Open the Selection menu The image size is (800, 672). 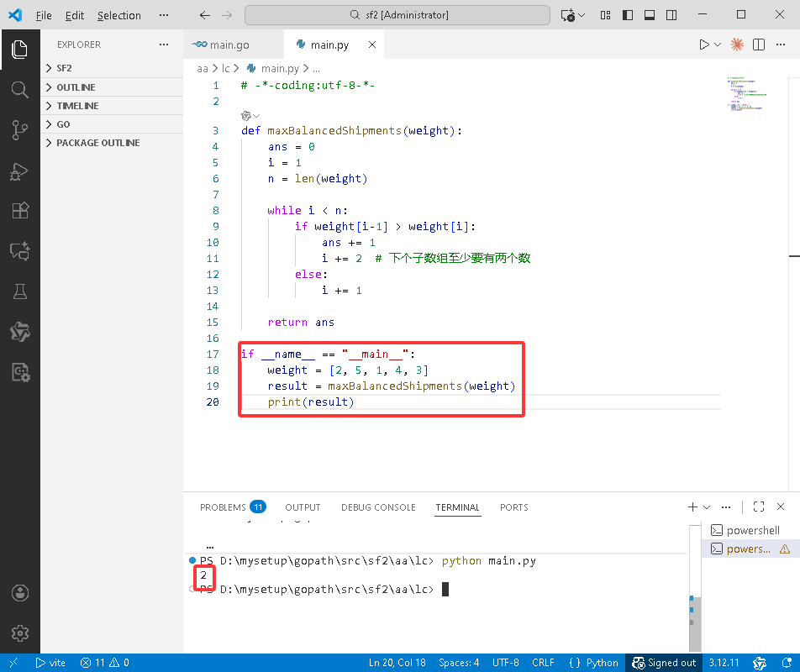point(118,15)
